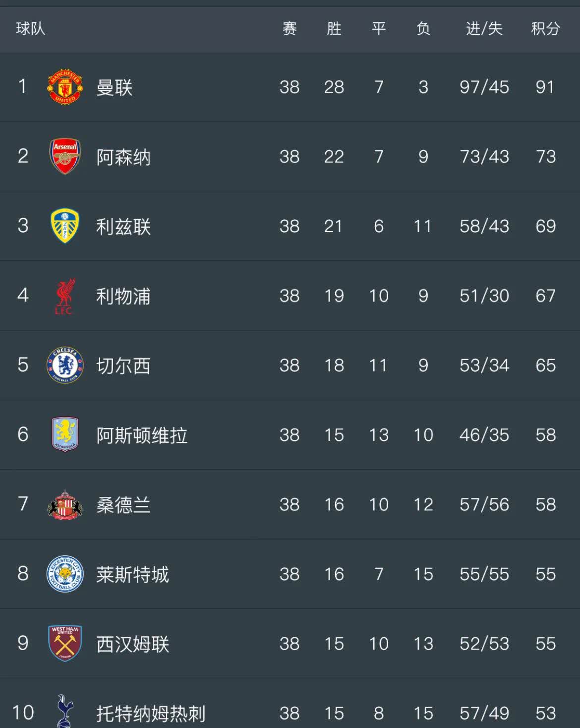Open the Chelsea club badge
This screenshot has width=580, height=728.
[65, 365]
